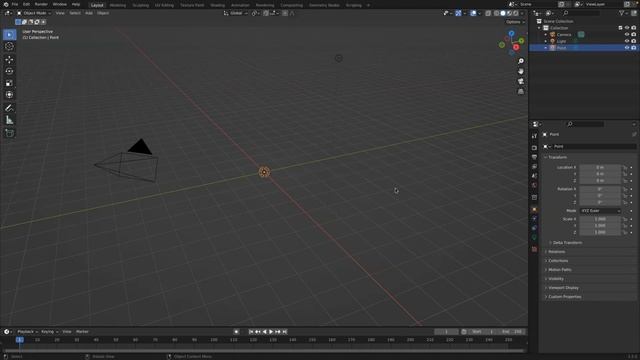The height and width of the screenshot is (360, 640).
Task: Expand the Viewport Display panel
Action: coord(563,288)
